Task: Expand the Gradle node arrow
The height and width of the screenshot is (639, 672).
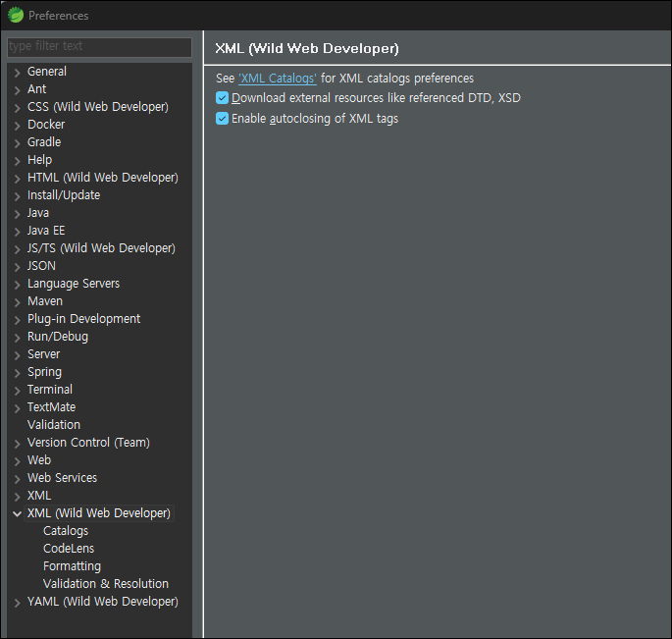Action: [17, 143]
